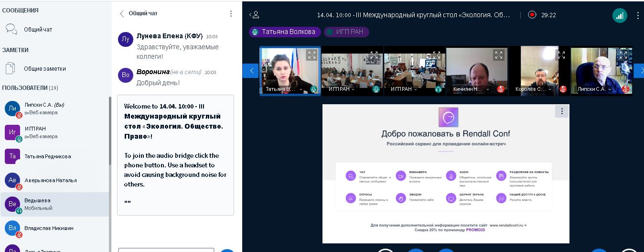Open connection status signal icon

click(x=620, y=15)
